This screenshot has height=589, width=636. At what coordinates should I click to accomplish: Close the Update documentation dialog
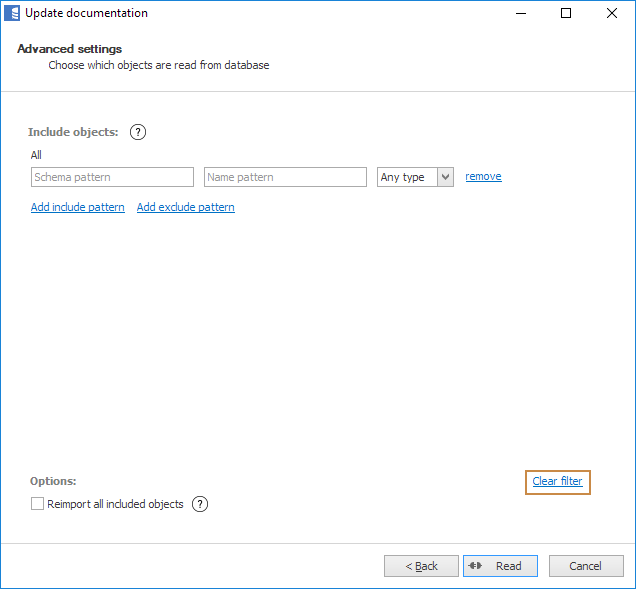point(612,13)
